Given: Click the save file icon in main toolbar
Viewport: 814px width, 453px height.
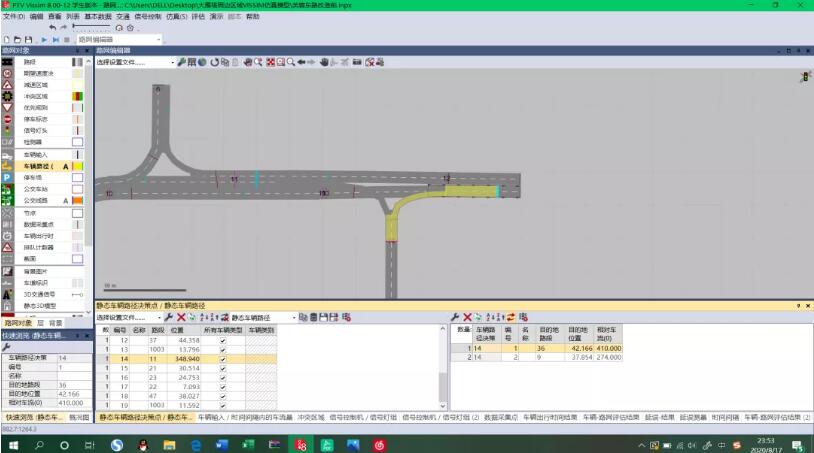Looking at the screenshot, I should pos(29,39).
